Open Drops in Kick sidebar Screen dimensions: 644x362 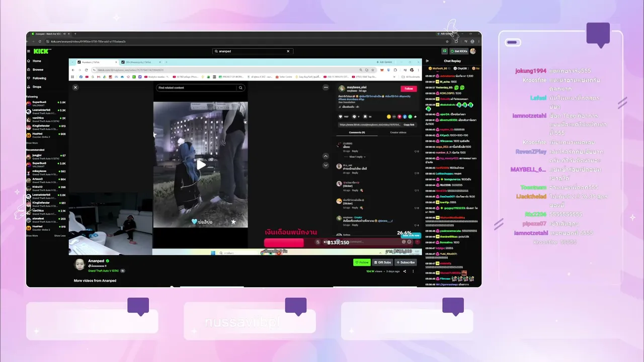(34, 86)
